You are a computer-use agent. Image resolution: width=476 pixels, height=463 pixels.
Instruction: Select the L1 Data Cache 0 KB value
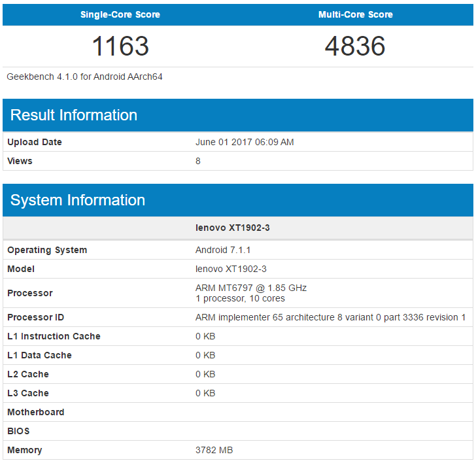coord(205,355)
